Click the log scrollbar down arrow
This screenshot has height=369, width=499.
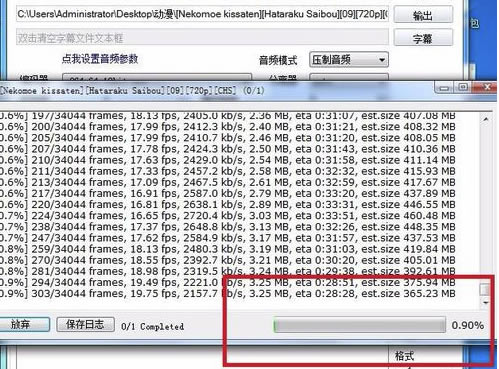tap(486, 303)
